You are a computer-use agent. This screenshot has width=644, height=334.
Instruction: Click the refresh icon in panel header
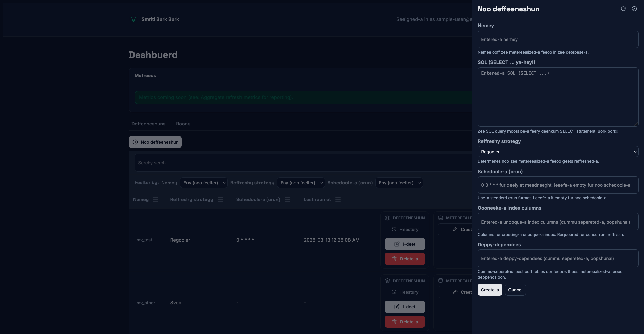click(x=623, y=9)
